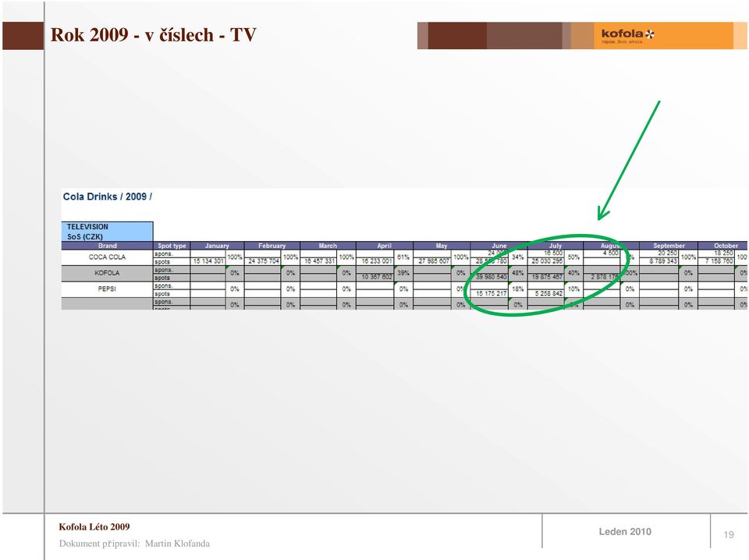Click Kofola June value '39 980 540'
This screenshot has height=560, width=749.
(491, 277)
